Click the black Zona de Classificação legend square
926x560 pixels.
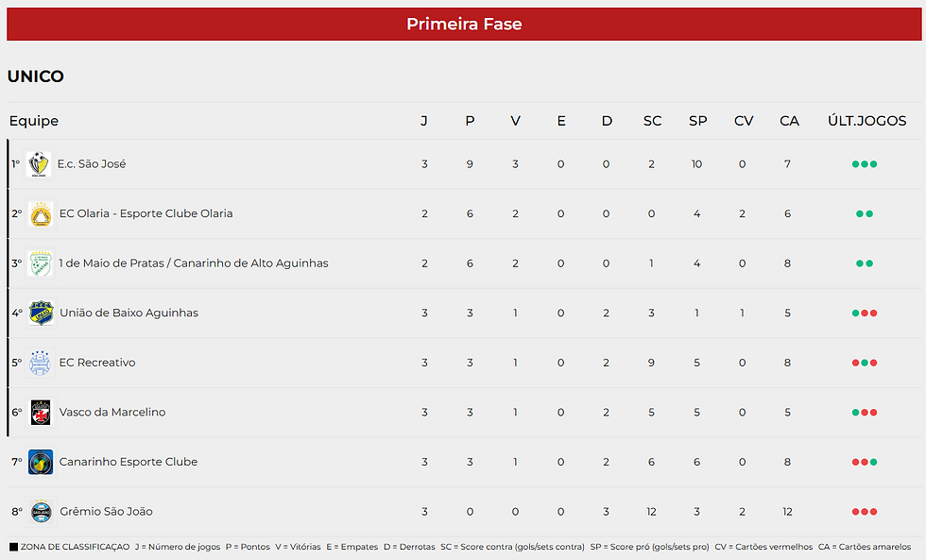click(13, 547)
